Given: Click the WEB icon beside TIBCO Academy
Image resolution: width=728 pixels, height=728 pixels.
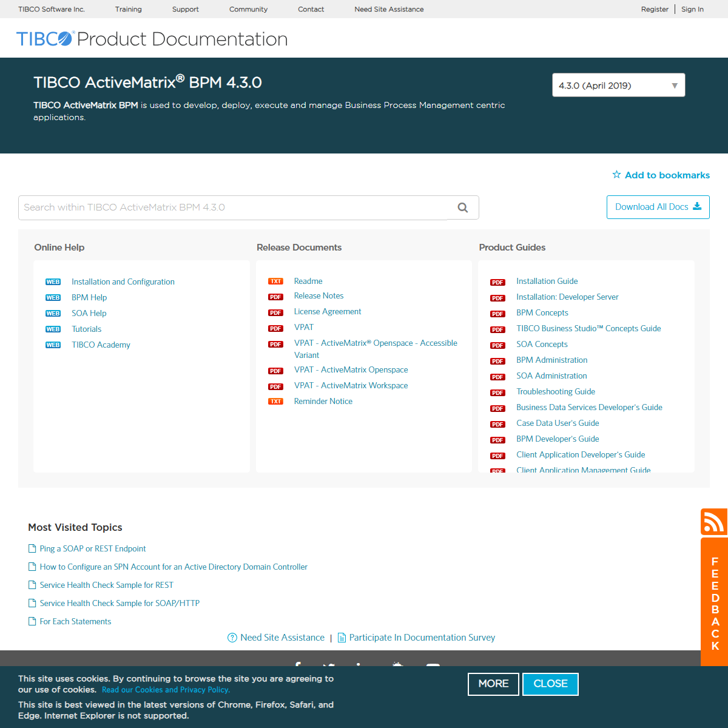Looking at the screenshot, I should click(53, 345).
